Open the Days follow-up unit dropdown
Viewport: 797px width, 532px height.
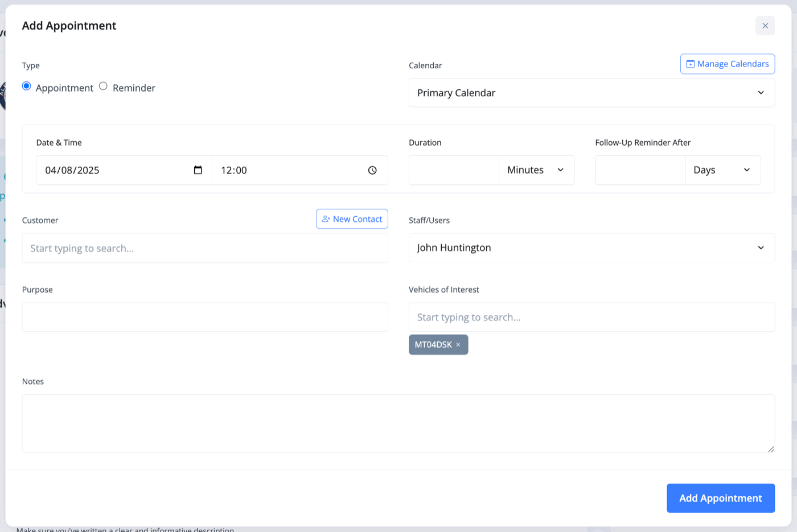723,170
